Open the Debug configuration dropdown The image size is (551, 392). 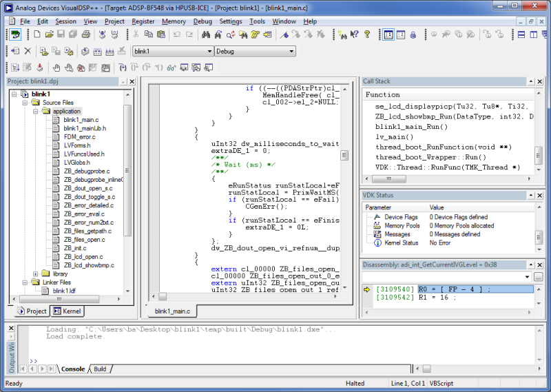click(x=291, y=52)
